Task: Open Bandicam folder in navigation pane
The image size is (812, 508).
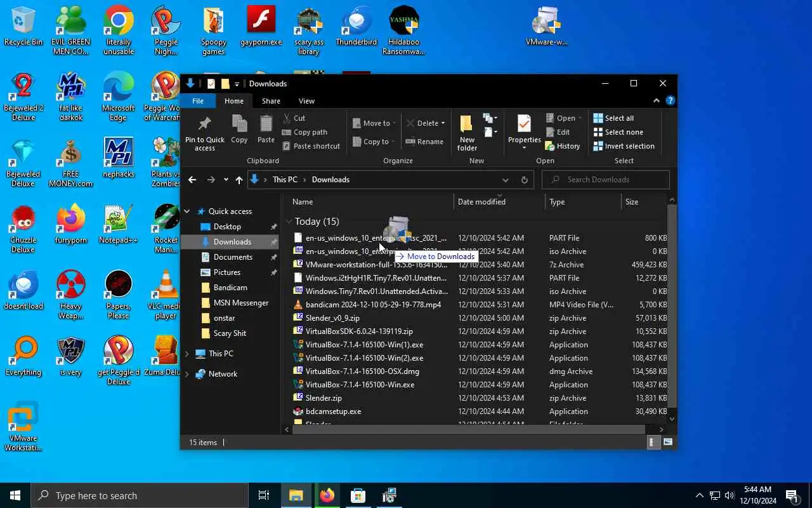Action: (230, 288)
